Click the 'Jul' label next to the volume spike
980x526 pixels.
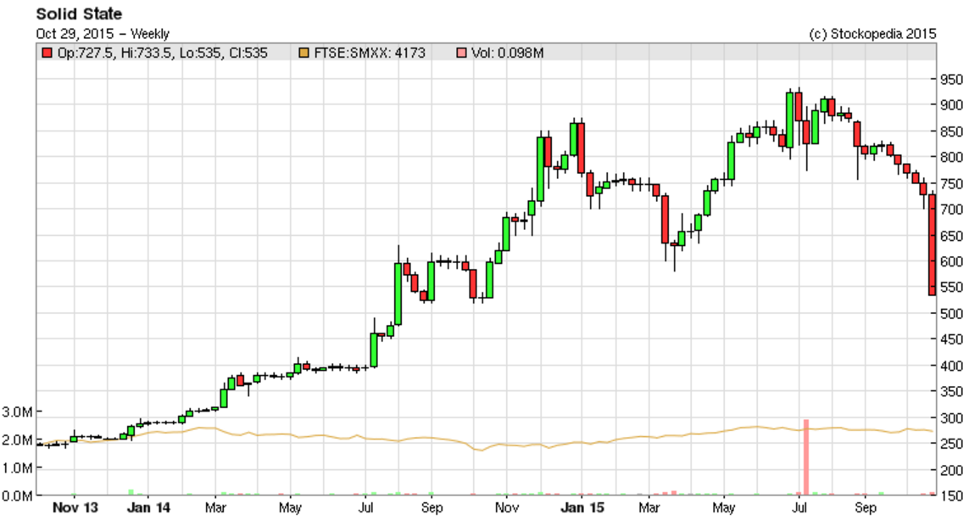tap(799, 508)
